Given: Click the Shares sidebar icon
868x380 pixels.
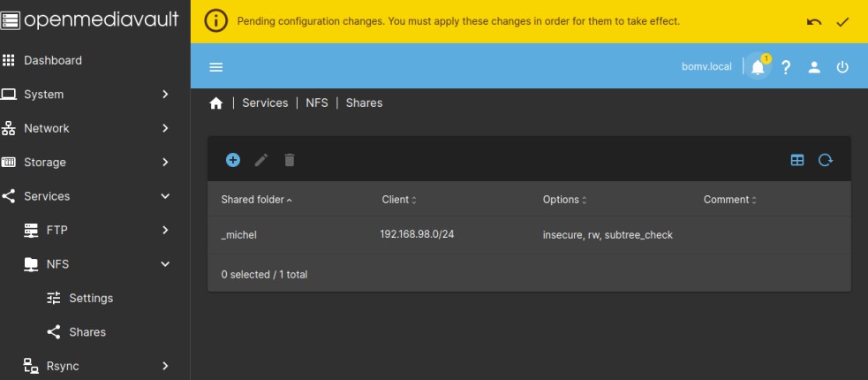Looking at the screenshot, I should tap(54, 331).
